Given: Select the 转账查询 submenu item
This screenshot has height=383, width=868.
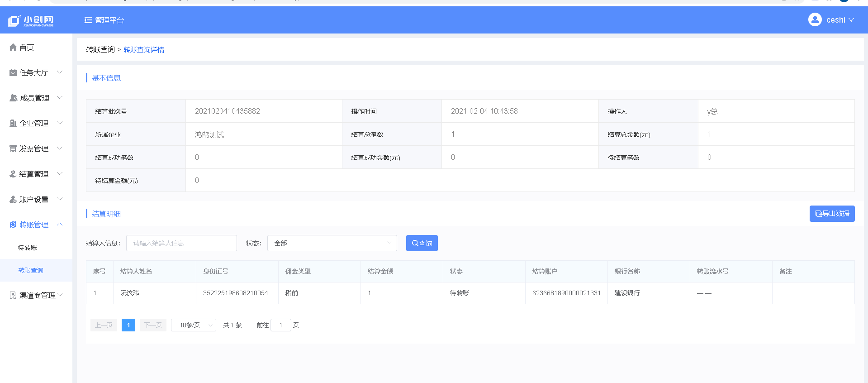Looking at the screenshot, I should click(x=31, y=270).
